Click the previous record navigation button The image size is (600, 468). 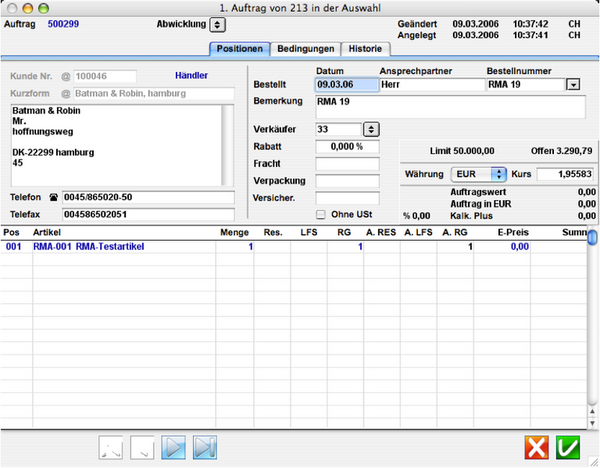click(x=143, y=447)
